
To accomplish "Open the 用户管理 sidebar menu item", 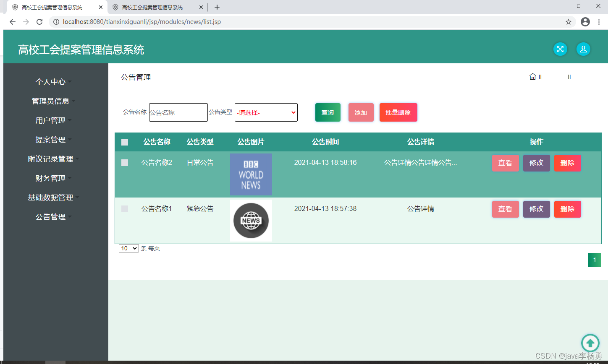I will pyautogui.click(x=50, y=120).
